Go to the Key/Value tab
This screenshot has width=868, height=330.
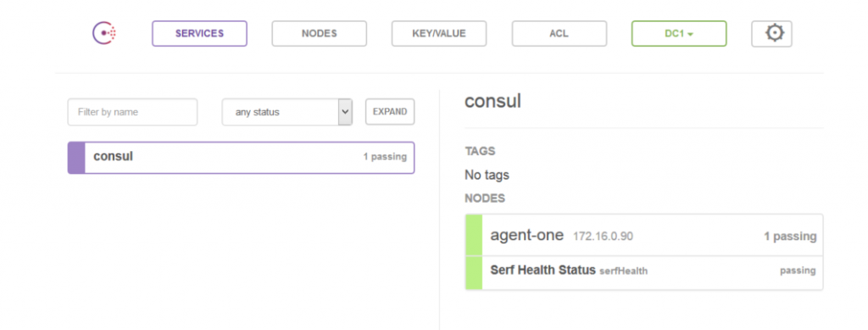439,34
